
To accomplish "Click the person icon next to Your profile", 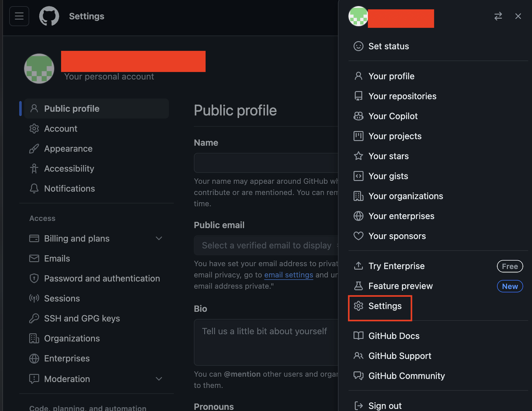I will [x=358, y=76].
